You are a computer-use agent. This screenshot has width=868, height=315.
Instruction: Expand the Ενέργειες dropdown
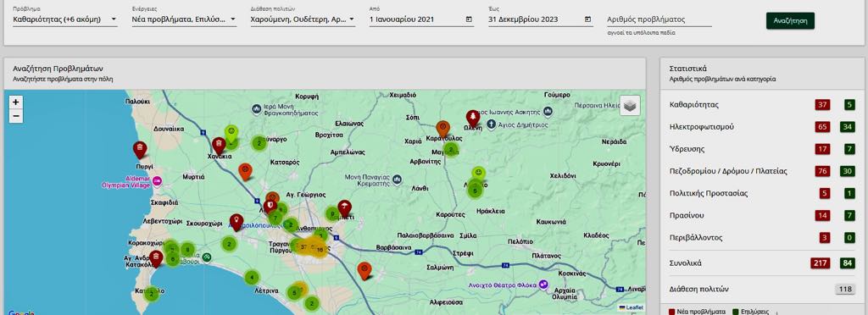point(184,19)
